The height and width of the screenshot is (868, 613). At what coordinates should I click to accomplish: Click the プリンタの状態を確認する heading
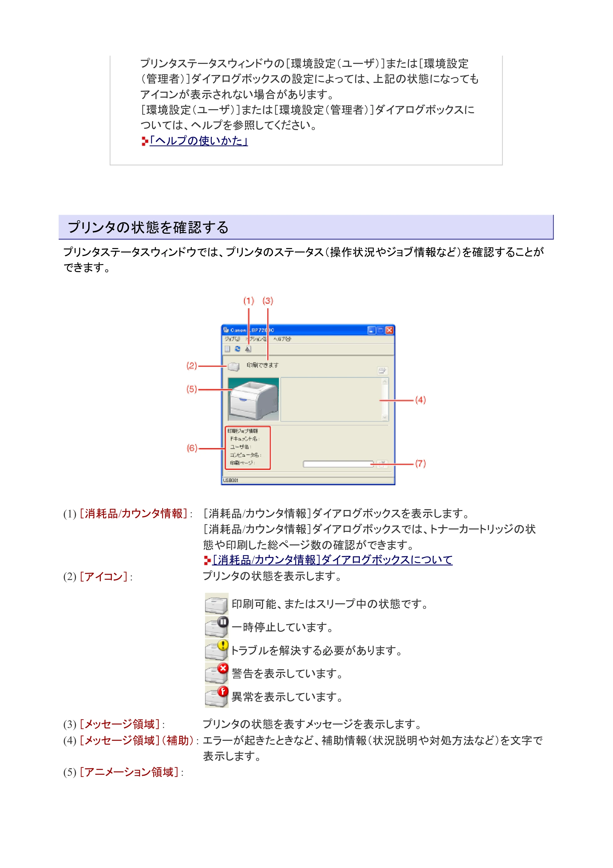[148, 227]
